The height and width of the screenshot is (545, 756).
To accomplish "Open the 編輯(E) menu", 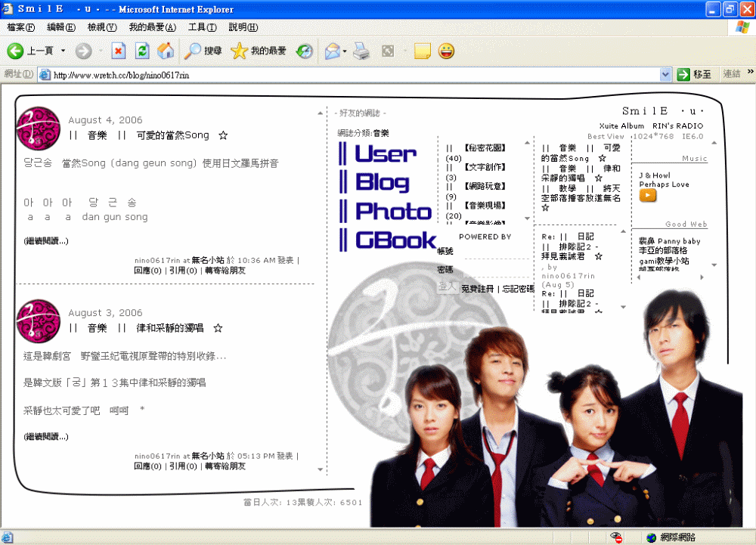I will pos(61,27).
